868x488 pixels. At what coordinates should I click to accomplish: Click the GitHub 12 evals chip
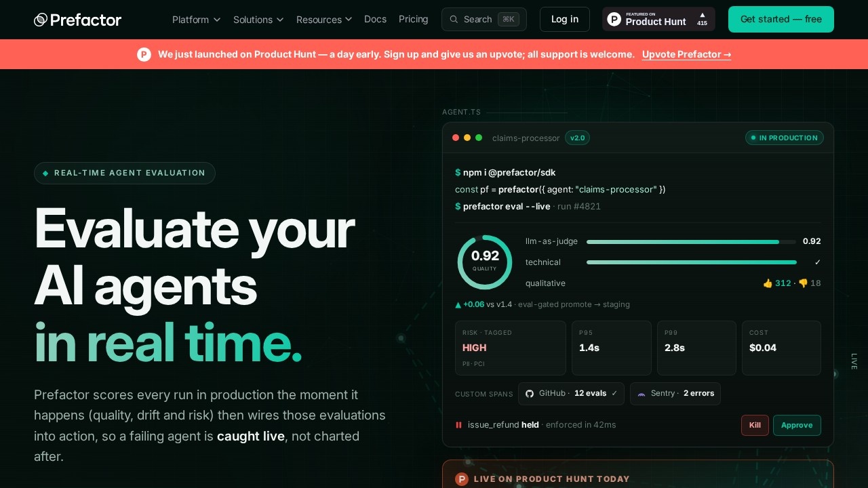(571, 393)
